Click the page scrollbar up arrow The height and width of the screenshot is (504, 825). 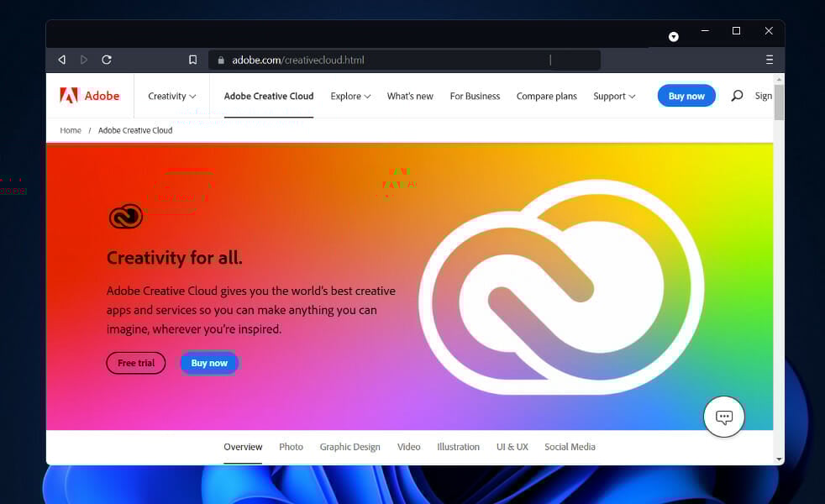click(x=779, y=79)
